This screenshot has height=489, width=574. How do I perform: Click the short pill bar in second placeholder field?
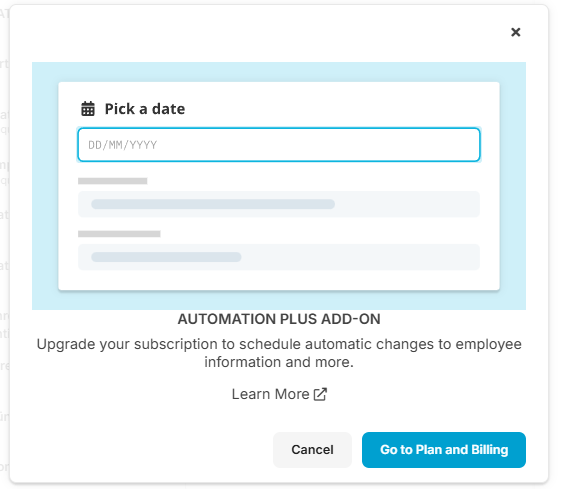166,257
